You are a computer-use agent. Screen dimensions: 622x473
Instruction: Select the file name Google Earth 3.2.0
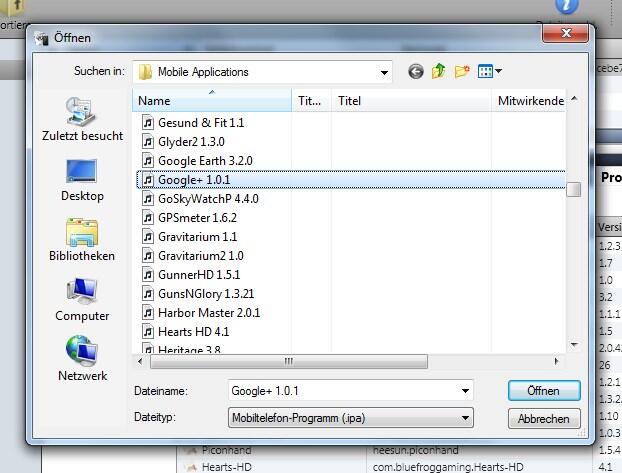point(205,161)
